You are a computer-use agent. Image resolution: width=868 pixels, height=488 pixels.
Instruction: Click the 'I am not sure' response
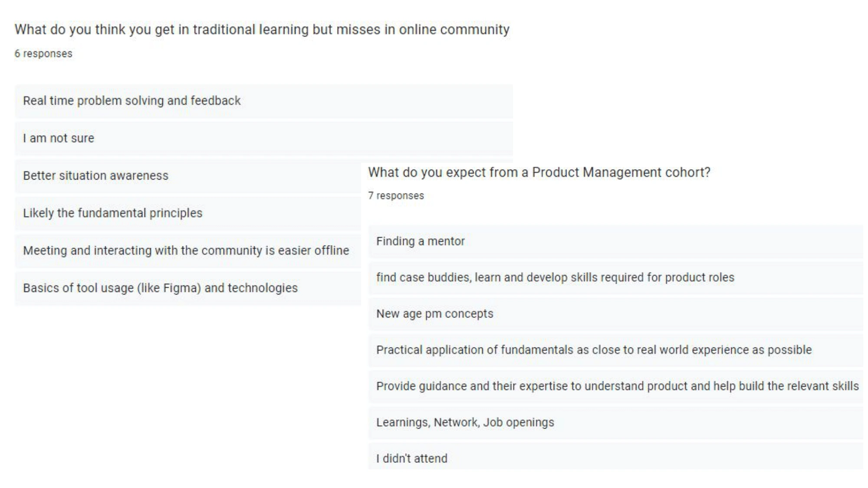pos(264,138)
